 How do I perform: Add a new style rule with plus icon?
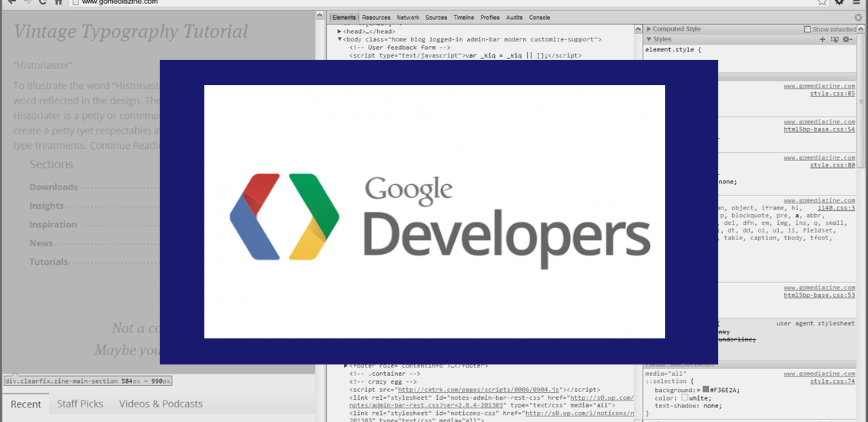(x=823, y=39)
